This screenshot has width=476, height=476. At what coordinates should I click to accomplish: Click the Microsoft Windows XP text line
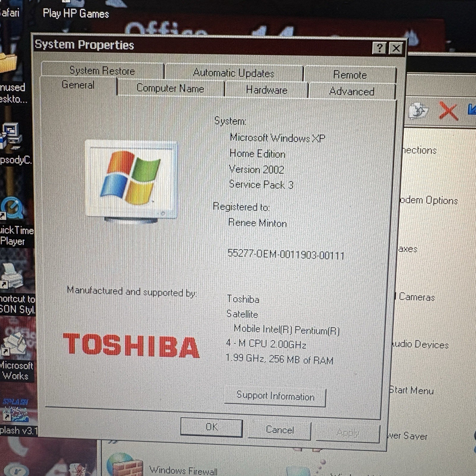(x=277, y=138)
